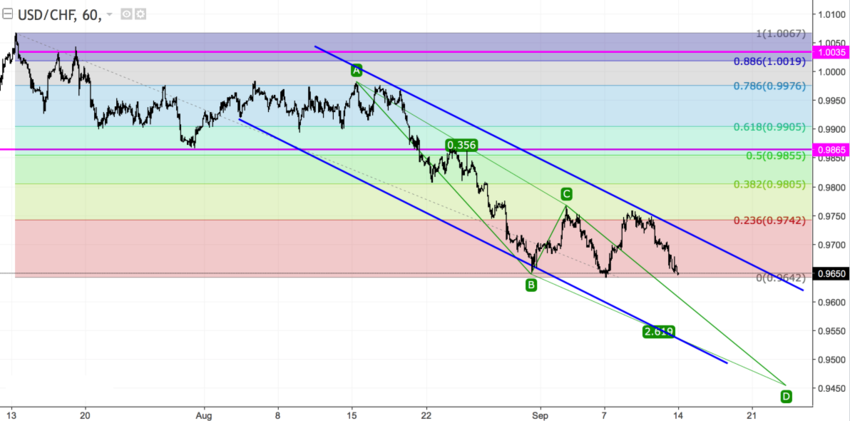Select the green B pattern point marker
Screen dimensions: 850x421
(531, 285)
